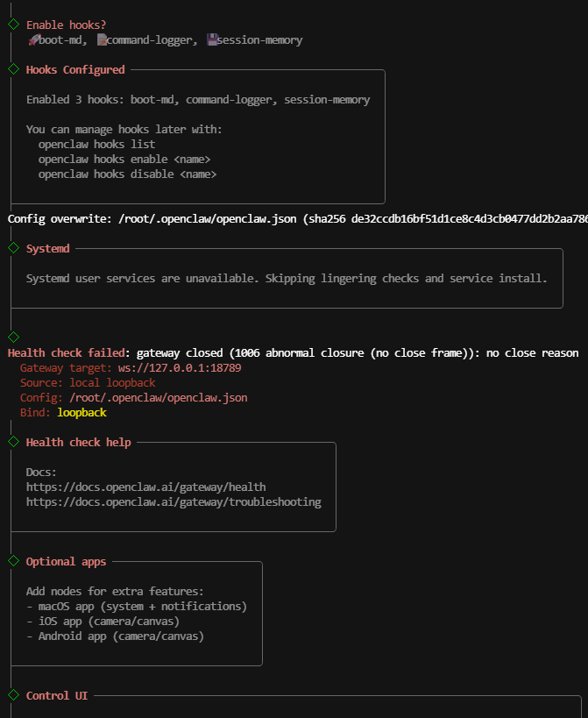Click the ws://127.0.0.1:18789 gateway target address
The image size is (588, 718).
tap(180, 368)
